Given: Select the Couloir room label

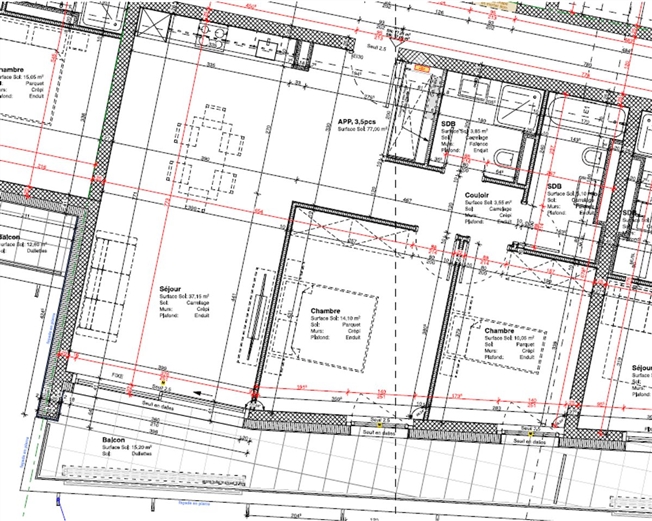Looking at the screenshot, I should point(477,195).
